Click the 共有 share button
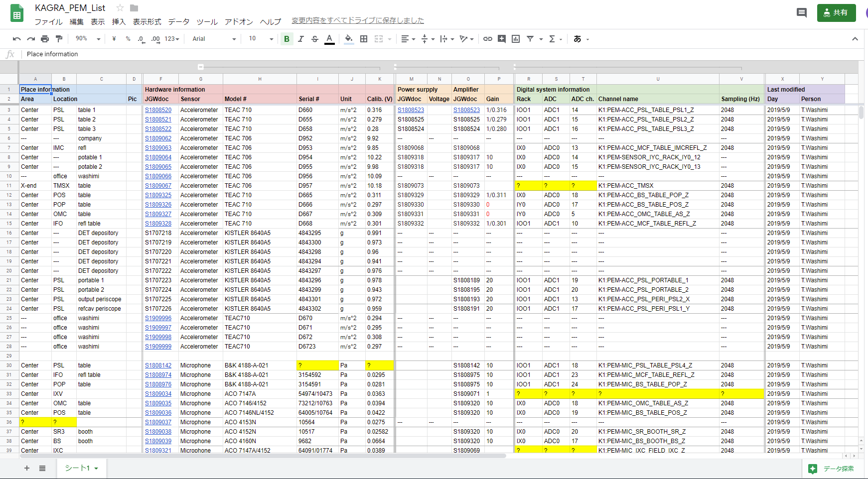868x479 pixels. tap(837, 12)
